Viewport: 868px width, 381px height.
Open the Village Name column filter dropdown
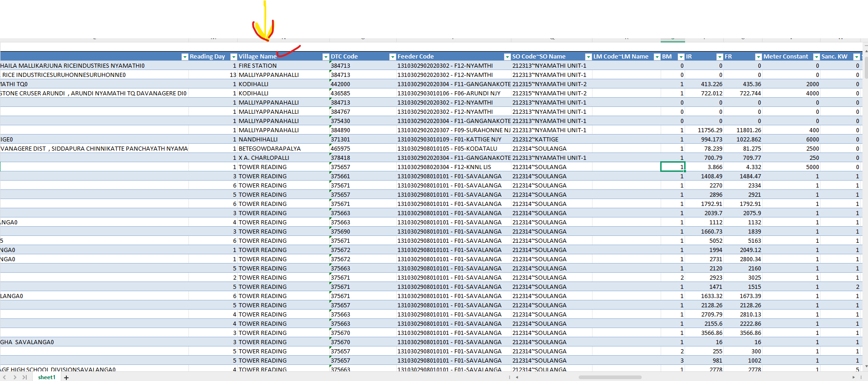point(326,57)
